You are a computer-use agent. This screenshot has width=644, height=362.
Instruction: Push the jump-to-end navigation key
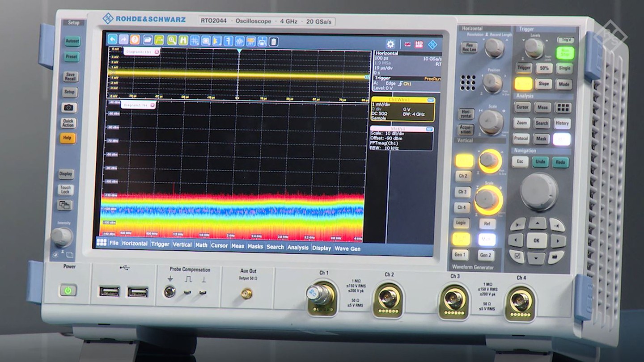click(557, 225)
